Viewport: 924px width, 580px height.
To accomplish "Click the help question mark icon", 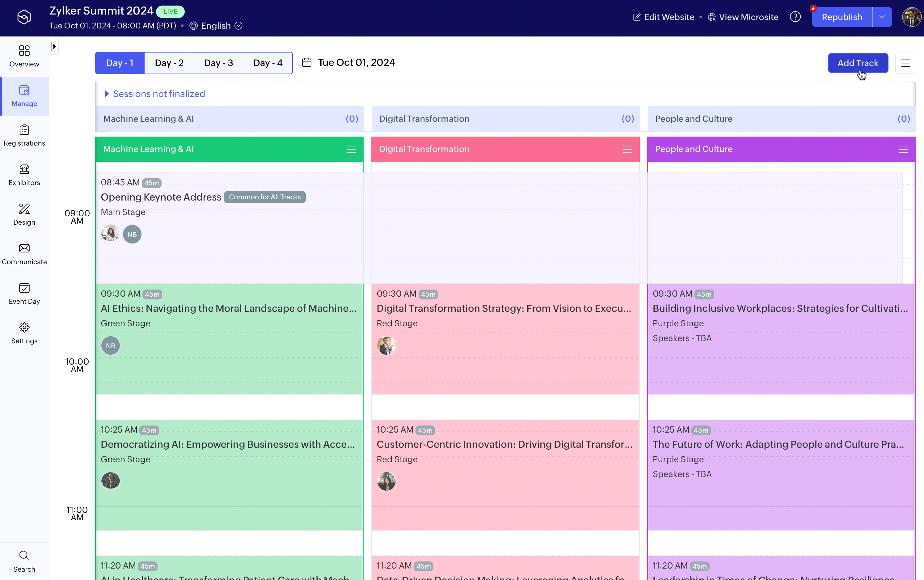I will click(x=795, y=17).
